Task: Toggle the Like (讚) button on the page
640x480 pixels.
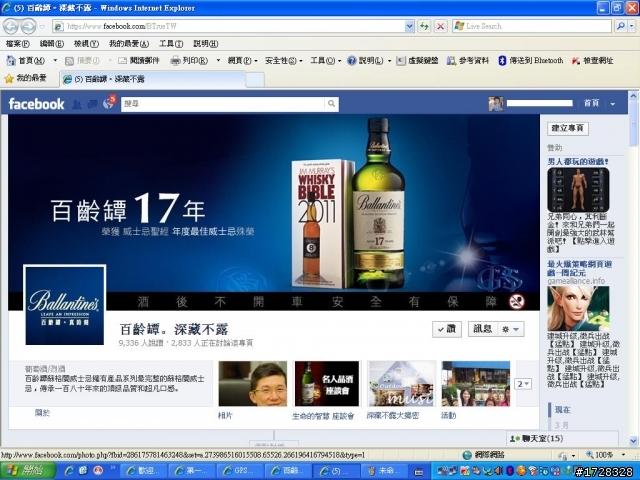Action: (447, 329)
